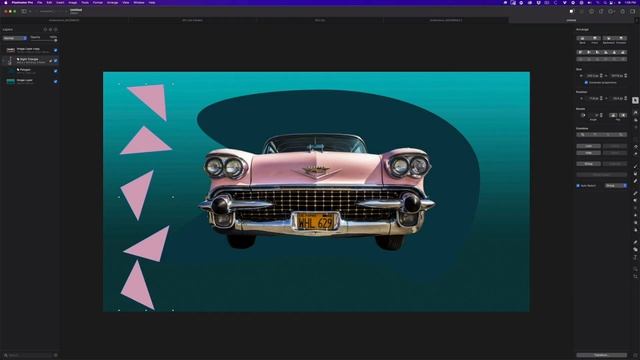Move layer Backward one step
Image resolution: width=640 pixels, height=360 pixels.
[x=608, y=38]
